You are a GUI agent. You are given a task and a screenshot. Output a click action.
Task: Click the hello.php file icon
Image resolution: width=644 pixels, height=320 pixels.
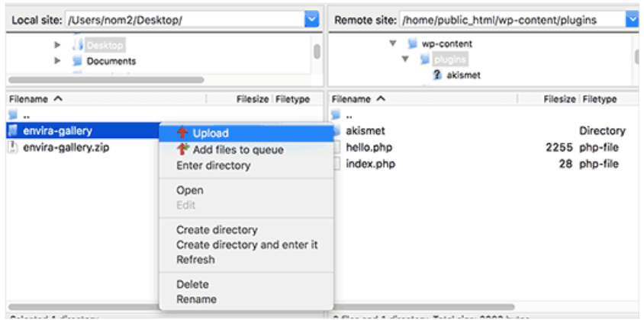pyautogui.click(x=337, y=147)
